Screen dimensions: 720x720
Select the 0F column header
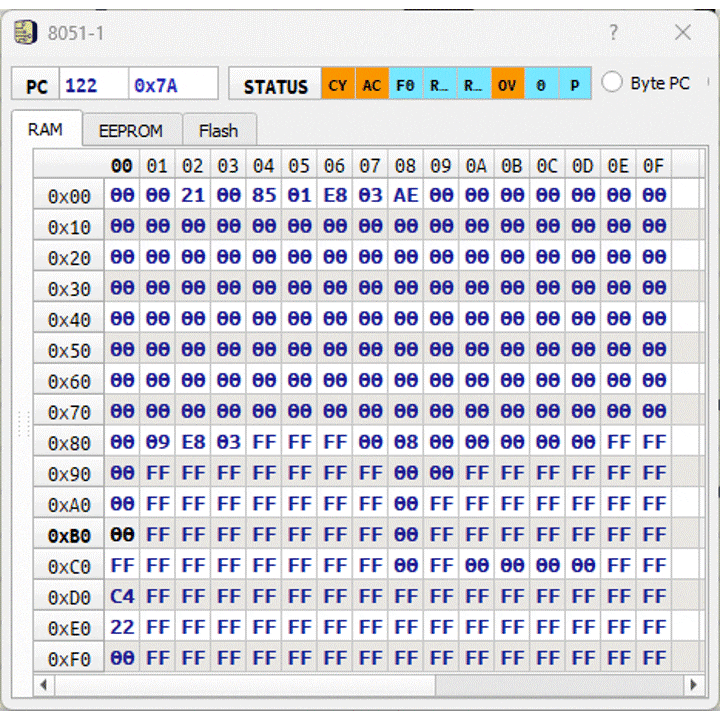653,165
